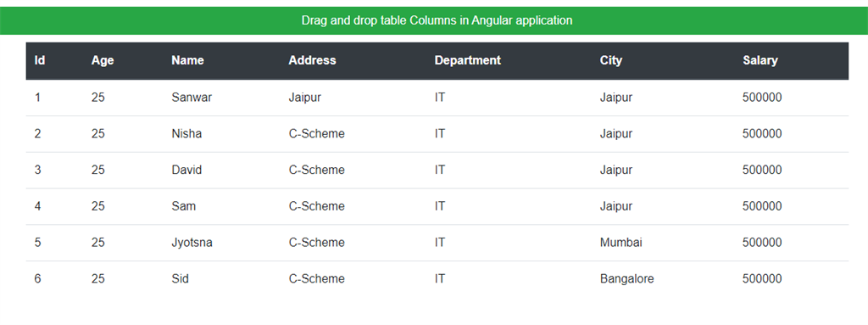The height and width of the screenshot is (325, 868).
Task: Click the Nisha name cell
Action: click(x=186, y=134)
